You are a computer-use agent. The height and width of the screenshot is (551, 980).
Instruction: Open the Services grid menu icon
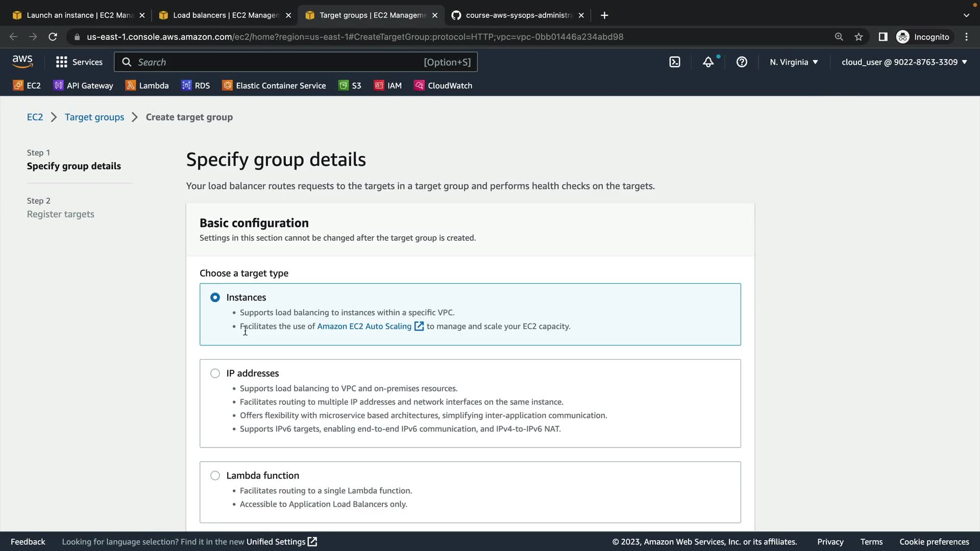point(62,62)
